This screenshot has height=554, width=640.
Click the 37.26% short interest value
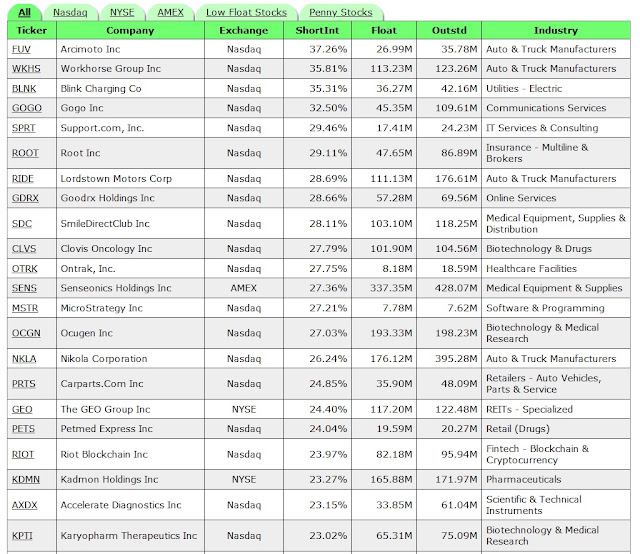(328, 49)
